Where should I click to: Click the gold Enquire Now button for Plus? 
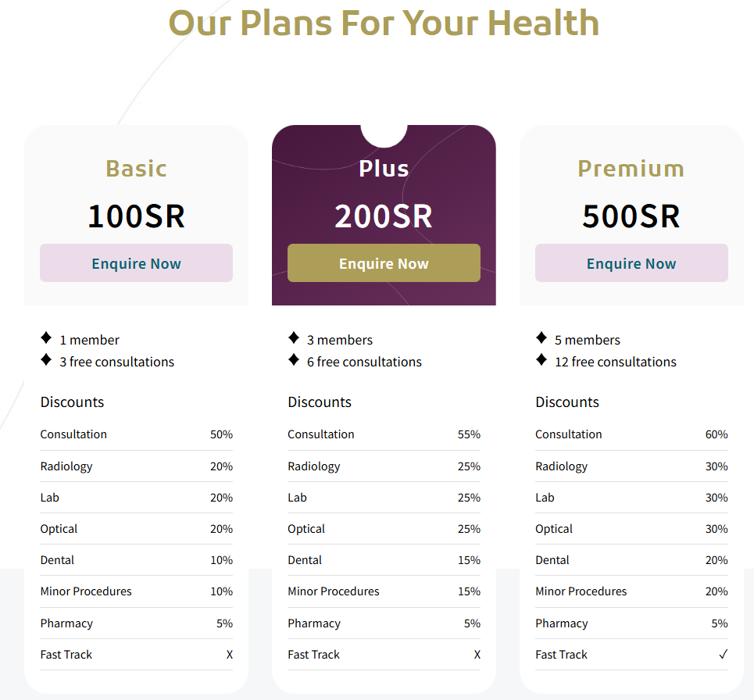click(384, 263)
